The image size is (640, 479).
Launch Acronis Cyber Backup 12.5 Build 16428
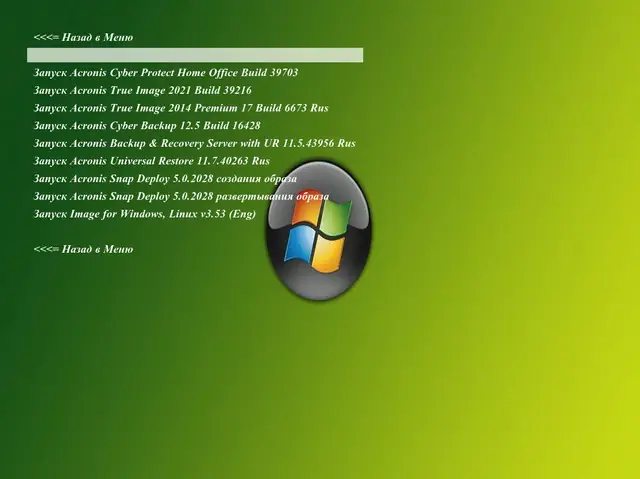147,126
